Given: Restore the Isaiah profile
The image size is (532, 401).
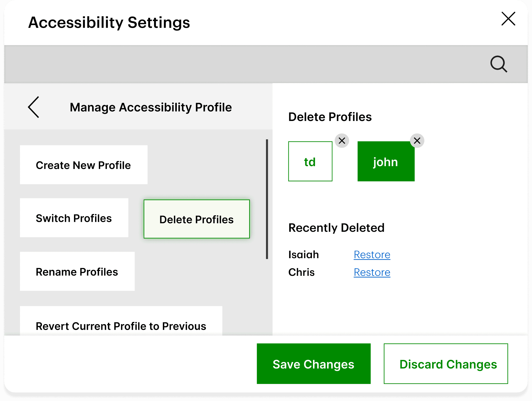Looking at the screenshot, I should 372,255.
